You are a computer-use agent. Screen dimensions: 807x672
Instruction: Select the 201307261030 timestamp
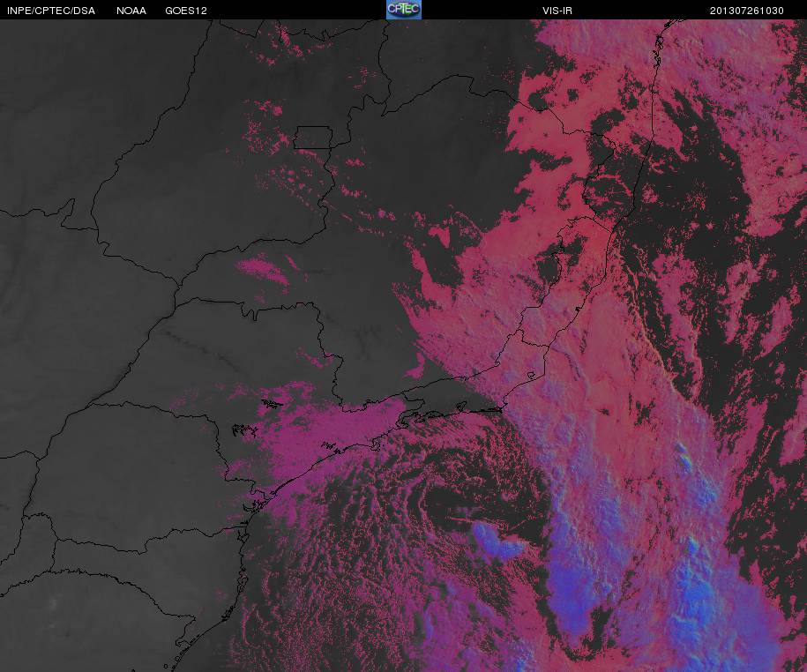747,11
